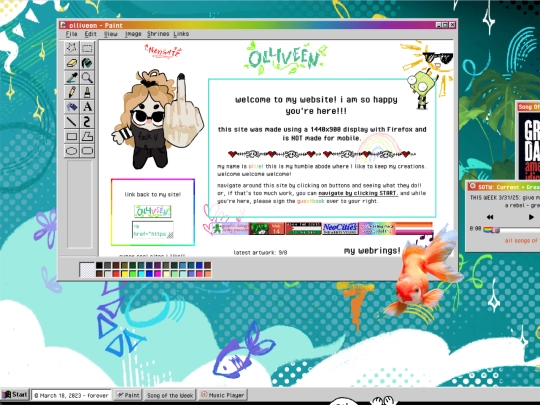The width and height of the screenshot is (540, 405).
Task: Click the NeoCities badge
Action: pyautogui.click(x=340, y=228)
